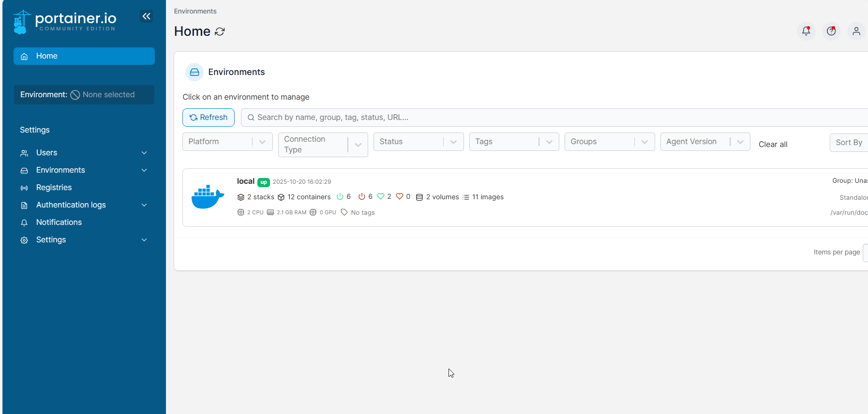Click the Portainer logo
Image resolution: width=868 pixels, height=414 pixels.
point(65,22)
